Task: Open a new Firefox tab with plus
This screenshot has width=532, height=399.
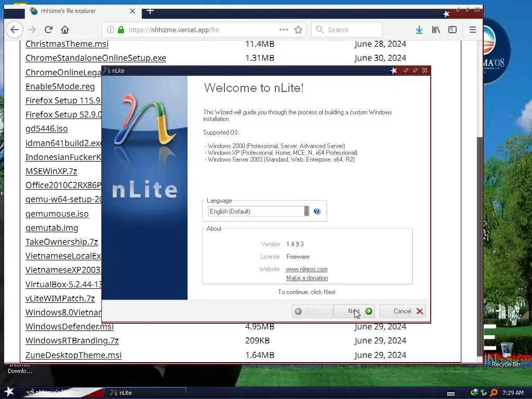Action: coord(150,11)
